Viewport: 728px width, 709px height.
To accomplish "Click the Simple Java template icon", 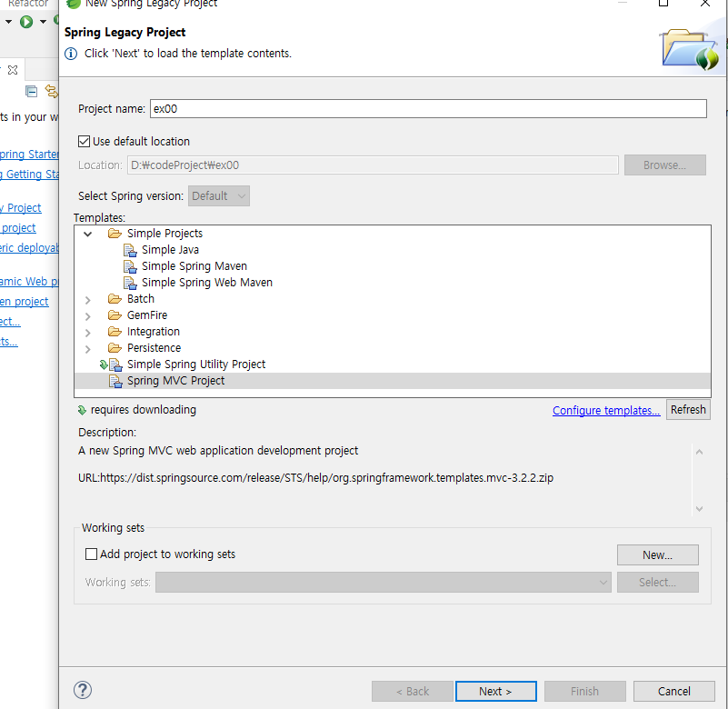I will coord(130,250).
